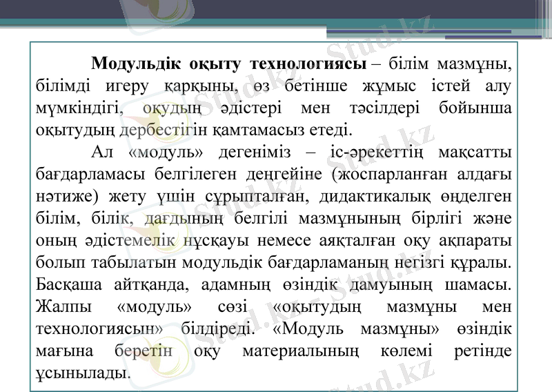Click the word "технологиясын»"

tap(99, 329)
